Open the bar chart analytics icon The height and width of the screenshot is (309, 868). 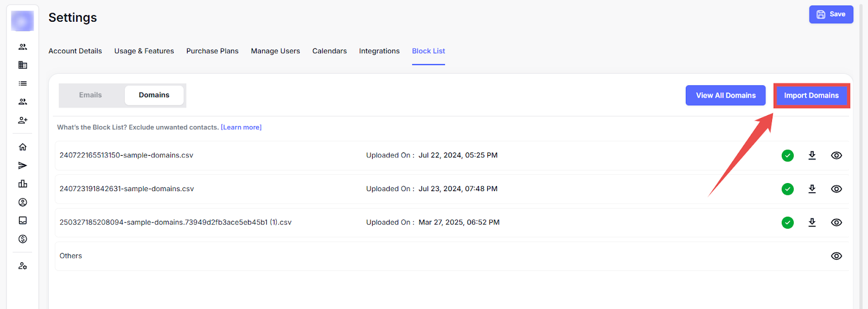(23, 184)
